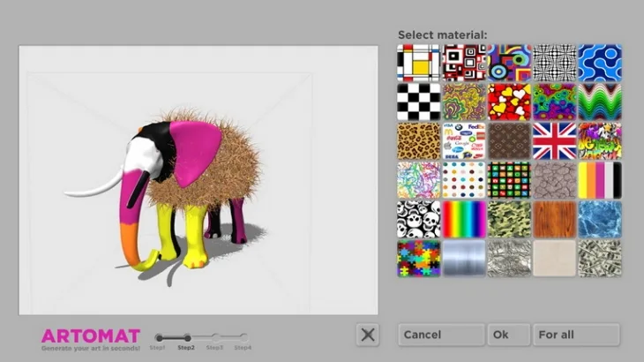
Task: Apply material with For all button
Action: pyautogui.click(x=576, y=335)
